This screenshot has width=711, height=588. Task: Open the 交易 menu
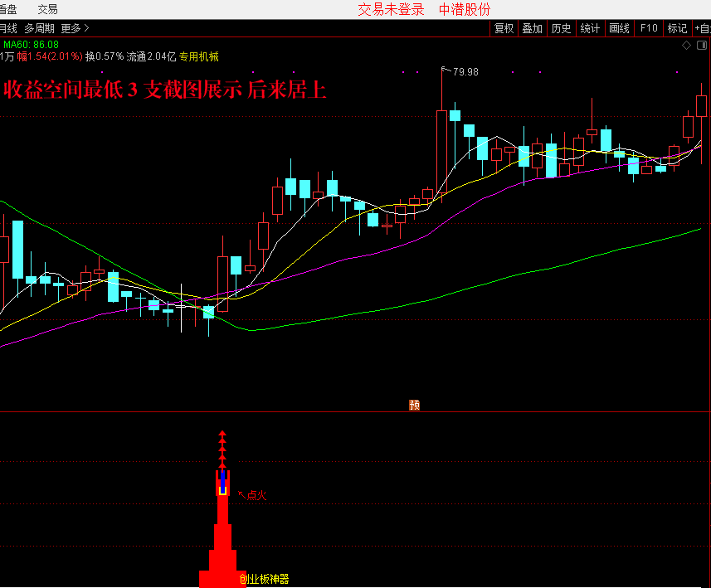click(x=47, y=9)
